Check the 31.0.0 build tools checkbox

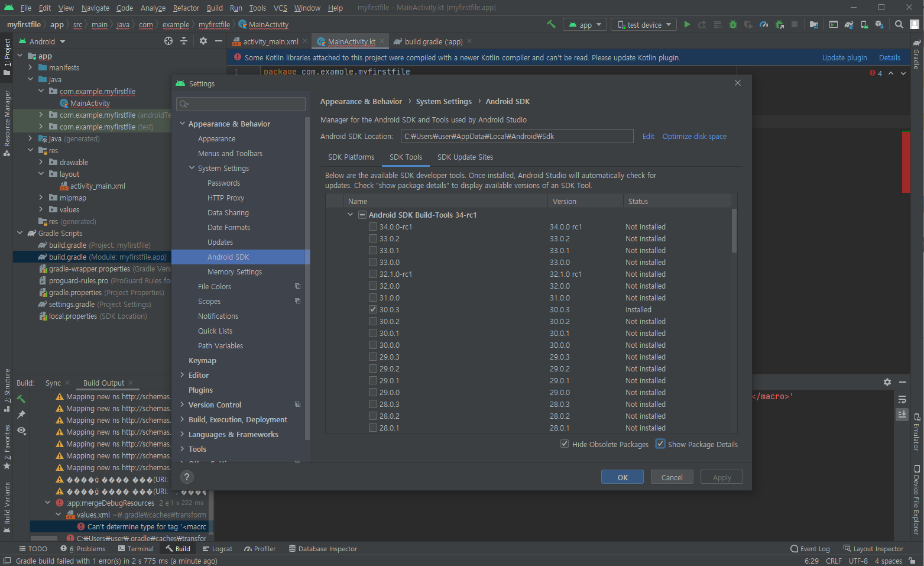pyautogui.click(x=373, y=297)
